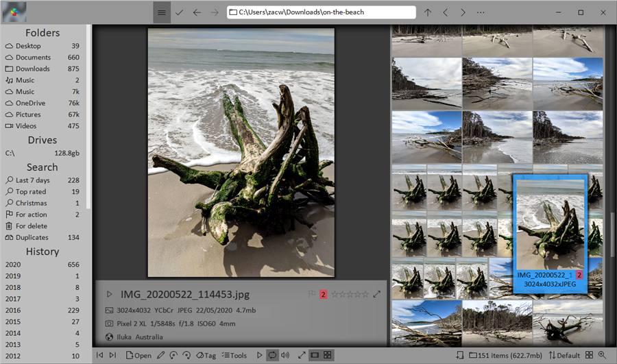Screen dimensions: 617x364
Task: Click the main driftwood preview image
Action: coord(241,152)
